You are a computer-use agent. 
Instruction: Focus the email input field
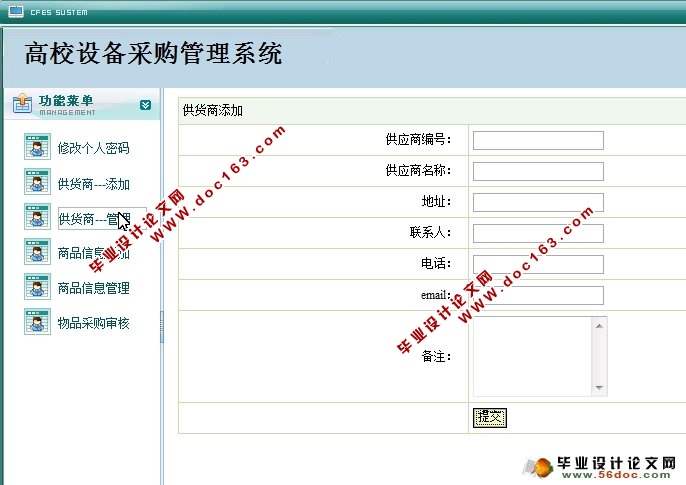[538, 296]
